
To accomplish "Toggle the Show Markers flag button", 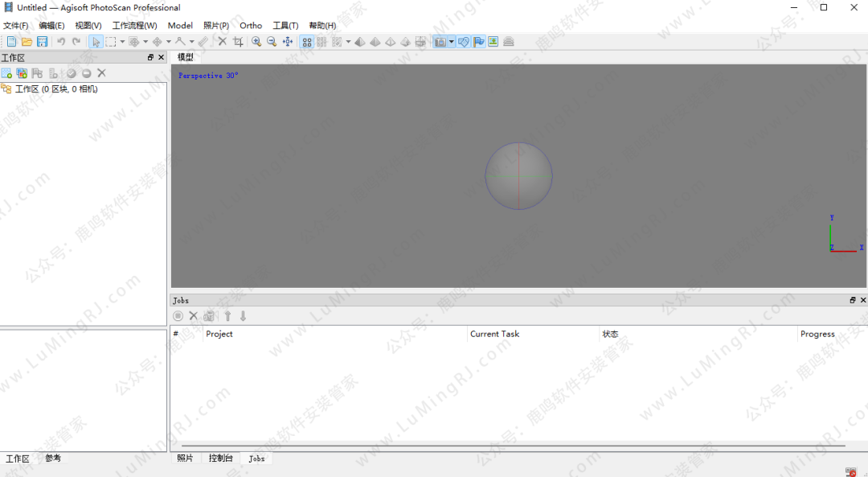I will (x=479, y=42).
